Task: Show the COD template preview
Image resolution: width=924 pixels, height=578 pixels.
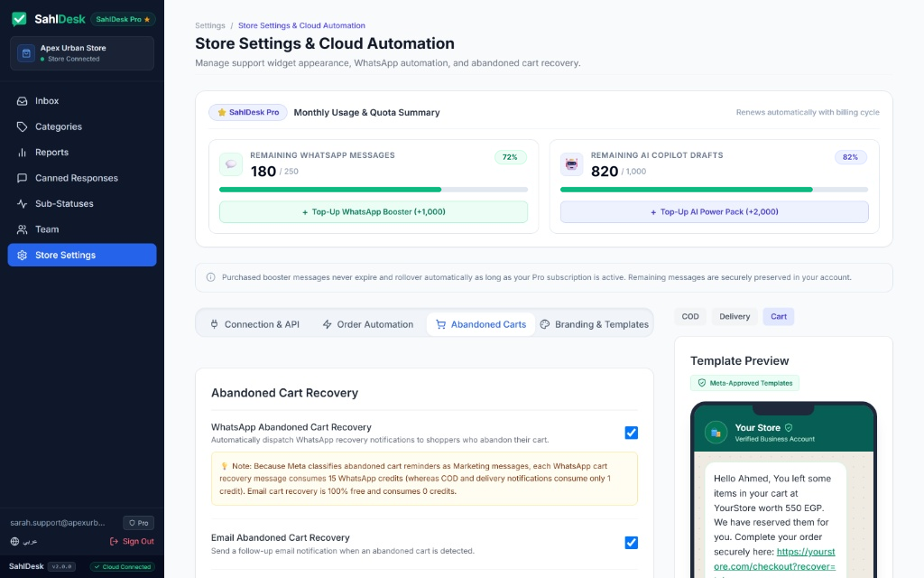Action: pos(690,316)
